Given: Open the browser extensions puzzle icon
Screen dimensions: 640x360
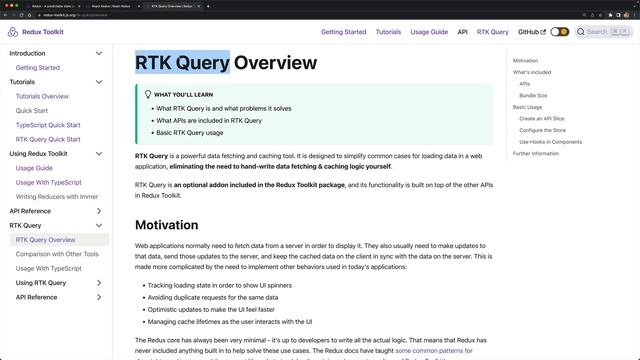Looking at the screenshot, I should [610, 15].
